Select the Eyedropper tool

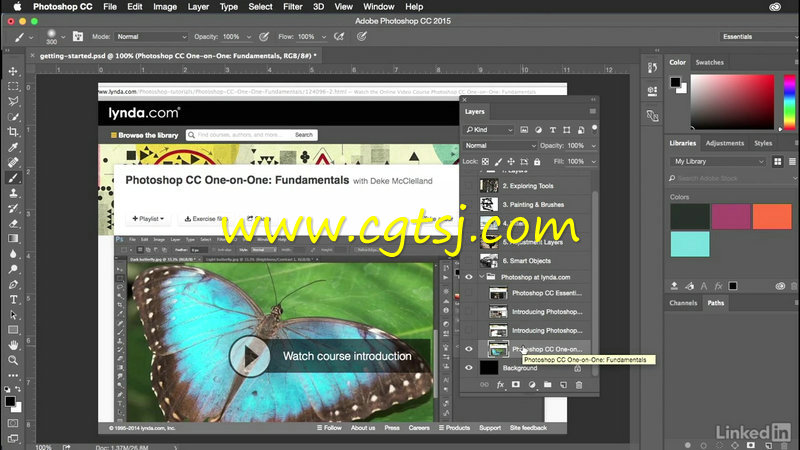click(x=13, y=147)
